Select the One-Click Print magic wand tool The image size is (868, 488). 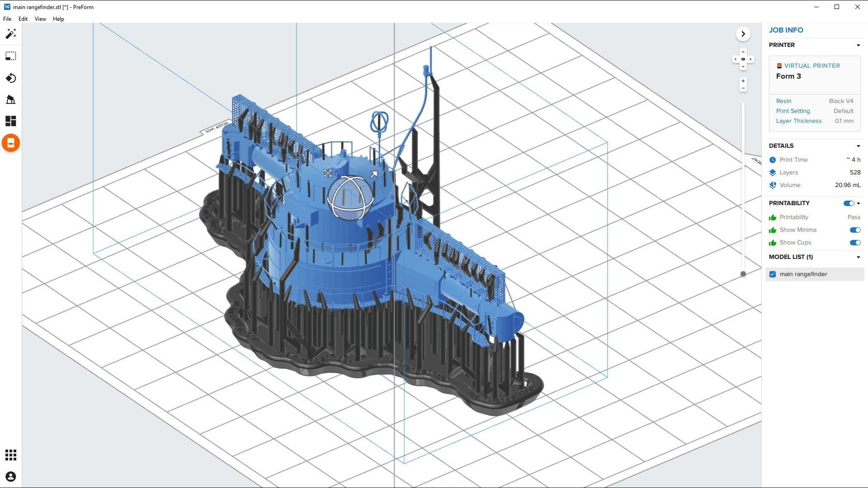pos(11,34)
